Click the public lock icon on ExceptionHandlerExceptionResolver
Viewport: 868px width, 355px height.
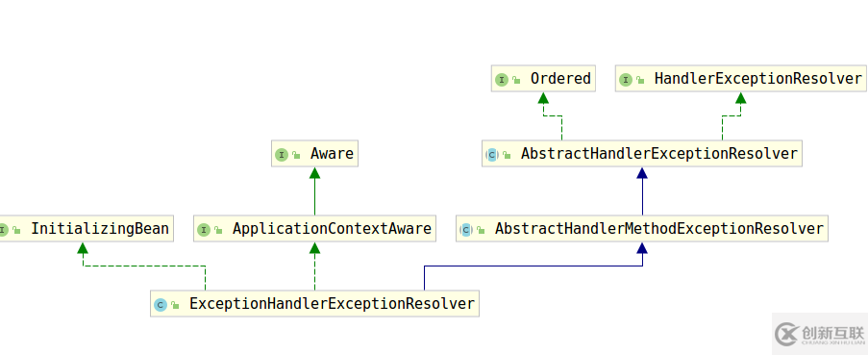coord(176,305)
